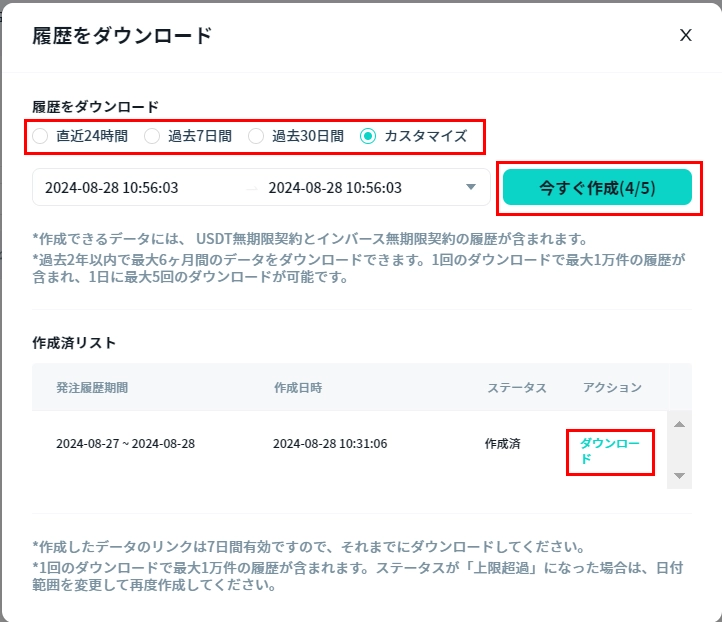
Task: Click the ダウンロード link in the list
Action: (x=609, y=451)
